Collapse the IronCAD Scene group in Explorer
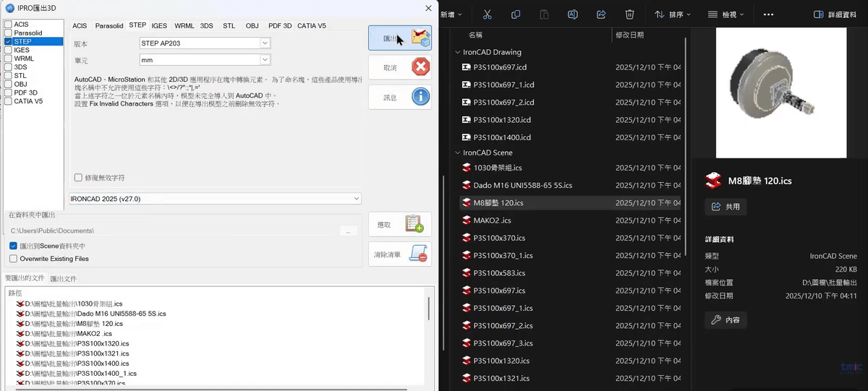 pyautogui.click(x=457, y=152)
